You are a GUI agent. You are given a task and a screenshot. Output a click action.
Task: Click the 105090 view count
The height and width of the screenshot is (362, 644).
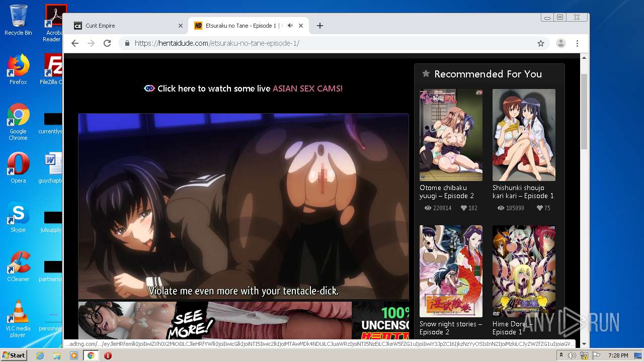coord(515,208)
